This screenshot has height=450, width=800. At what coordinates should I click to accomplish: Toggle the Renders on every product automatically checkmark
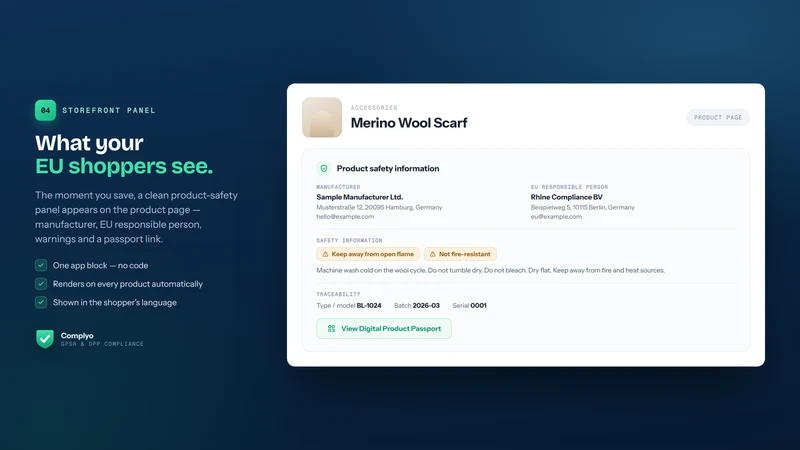[41, 284]
